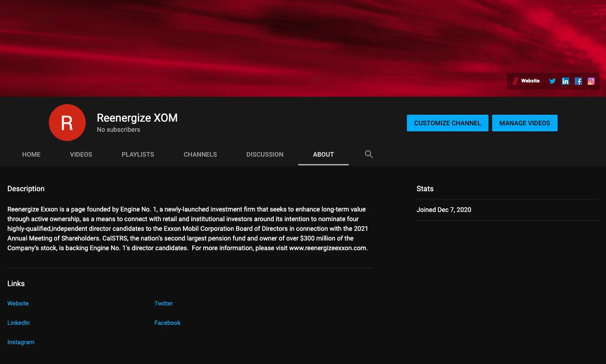
Task: Open the Instagram icon in banner
Action: click(x=591, y=81)
